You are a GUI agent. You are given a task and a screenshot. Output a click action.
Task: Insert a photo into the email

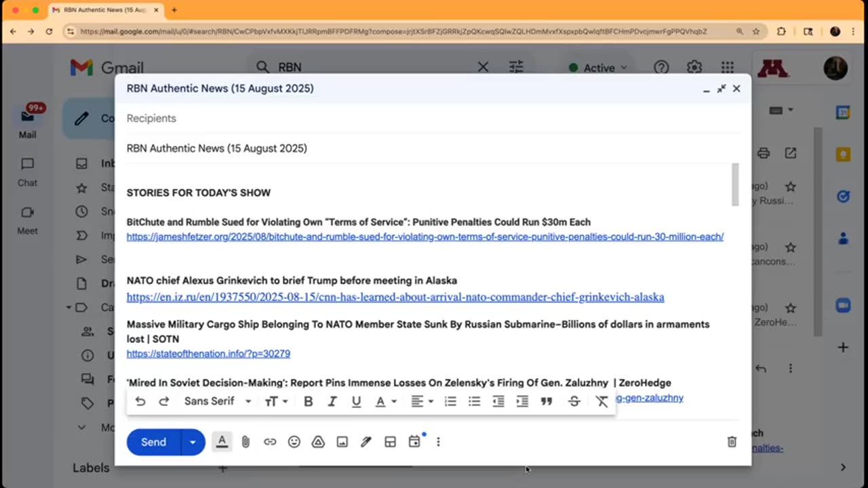coord(342,442)
